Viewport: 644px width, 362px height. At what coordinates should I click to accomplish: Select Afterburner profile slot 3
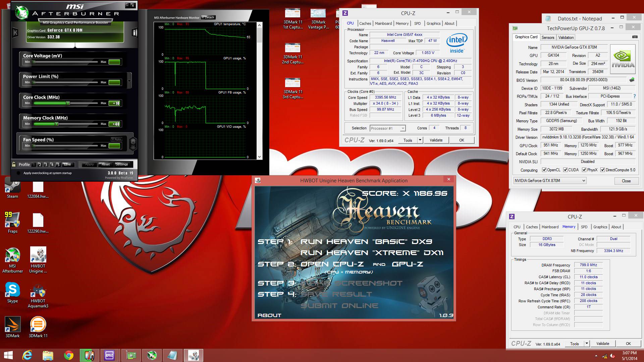pos(46,165)
